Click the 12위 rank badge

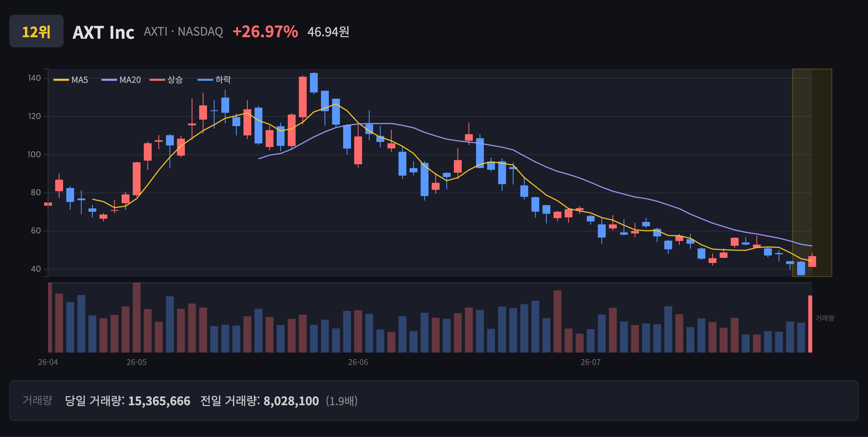tap(36, 31)
